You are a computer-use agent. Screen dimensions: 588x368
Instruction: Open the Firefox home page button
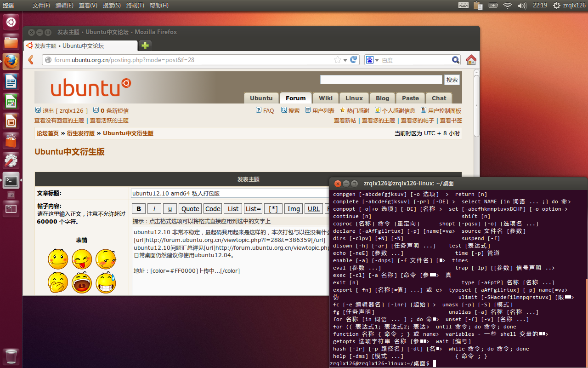471,60
